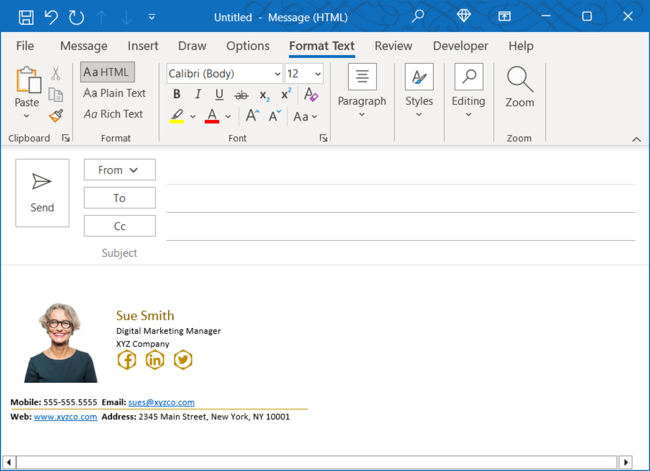Open the Facebook icon in the signature
This screenshot has height=471, width=650.
tap(127, 360)
